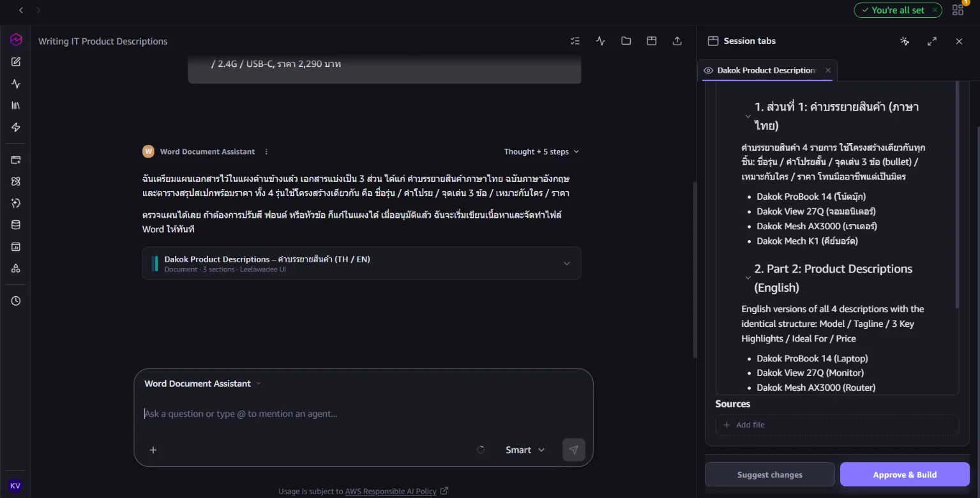980x498 pixels.
Task: Click the activity pulse icon in chat header
Action: tap(601, 41)
